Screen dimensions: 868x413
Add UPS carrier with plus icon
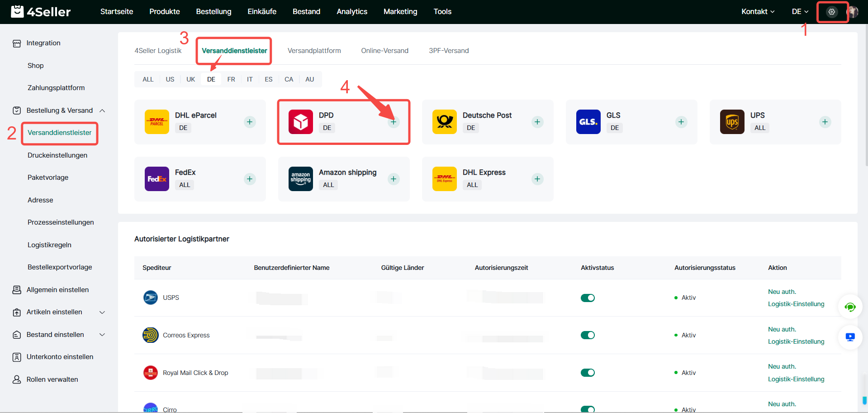point(825,122)
